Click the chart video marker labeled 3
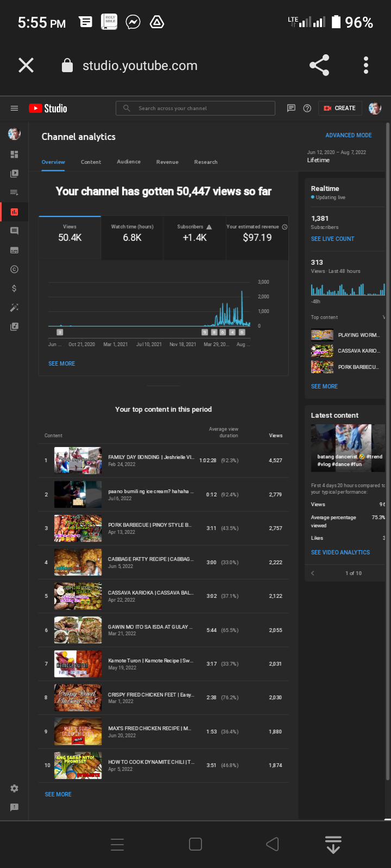This screenshot has height=868, width=391. pyautogui.click(x=60, y=332)
